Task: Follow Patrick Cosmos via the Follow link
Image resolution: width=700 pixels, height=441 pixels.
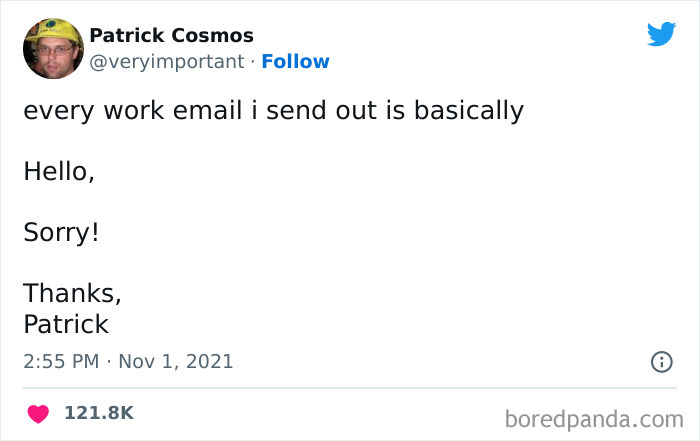Action: tap(295, 62)
